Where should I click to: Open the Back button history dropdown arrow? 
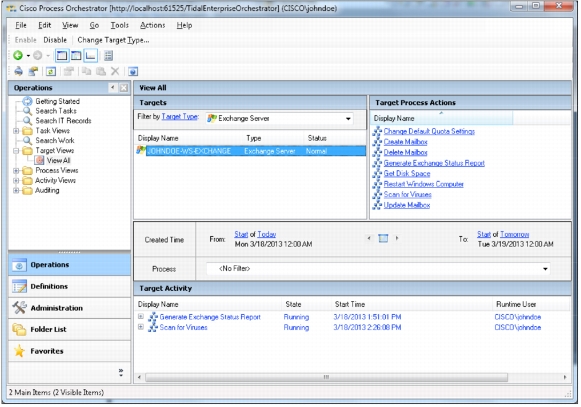tap(28, 56)
